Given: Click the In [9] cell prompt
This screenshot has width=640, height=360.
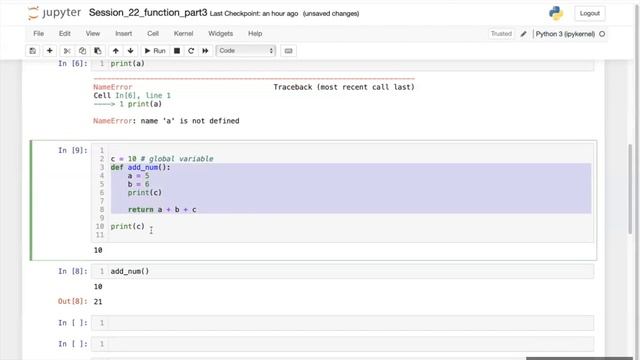Looking at the screenshot, I should click(73, 150).
